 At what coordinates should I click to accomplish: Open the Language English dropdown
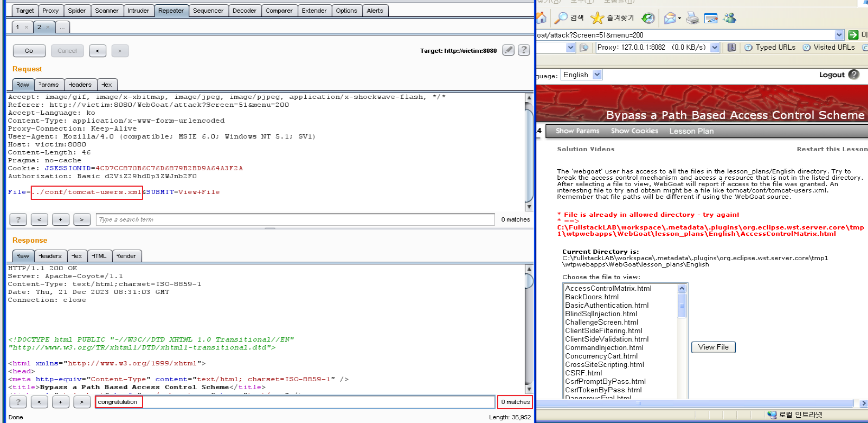tap(597, 75)
